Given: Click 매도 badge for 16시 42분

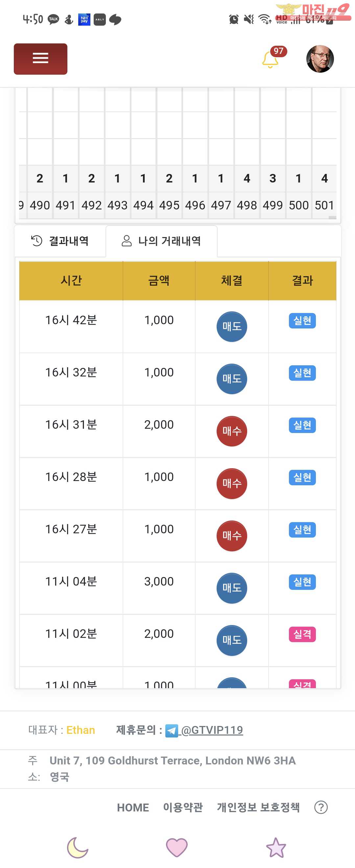Looking at the screenshot, I should point(232,326).
